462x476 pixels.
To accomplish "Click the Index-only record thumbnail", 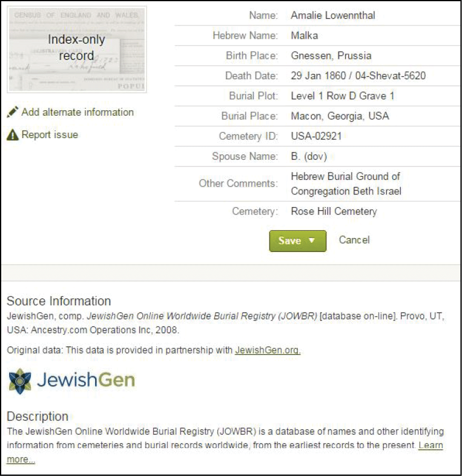I will point(77,48).
